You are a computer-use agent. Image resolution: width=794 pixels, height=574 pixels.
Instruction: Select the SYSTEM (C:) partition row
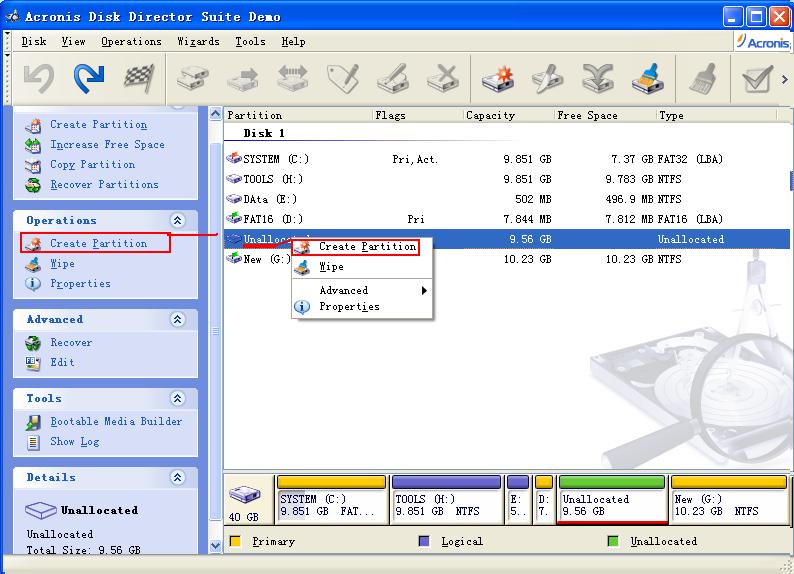pyautogui.click(x=506, y=159)
